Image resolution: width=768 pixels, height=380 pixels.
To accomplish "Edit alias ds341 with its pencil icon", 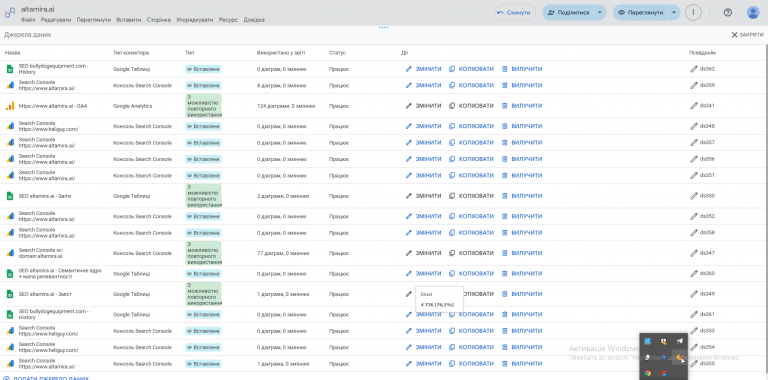I will coord(694,106).
